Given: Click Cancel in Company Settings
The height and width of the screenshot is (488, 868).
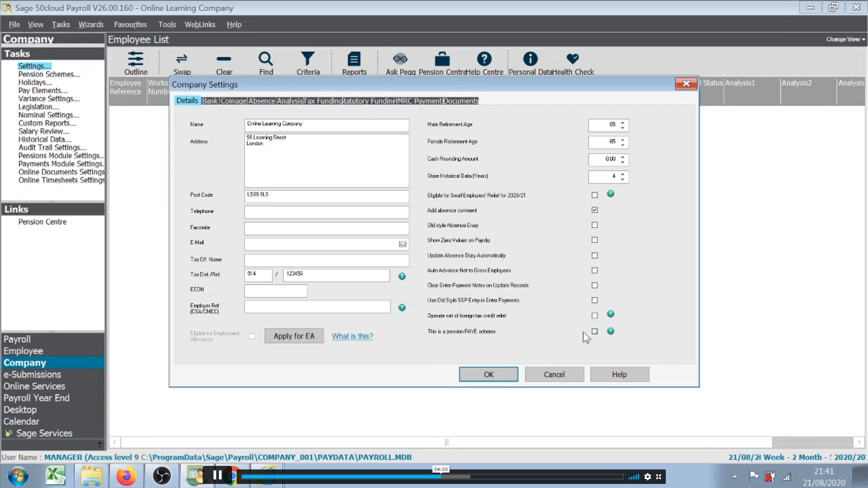Looking at the screenshot, I should point(554,374).
